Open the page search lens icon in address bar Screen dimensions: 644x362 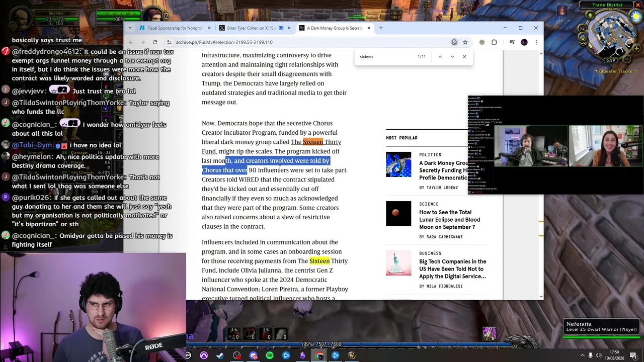point(454,42)
